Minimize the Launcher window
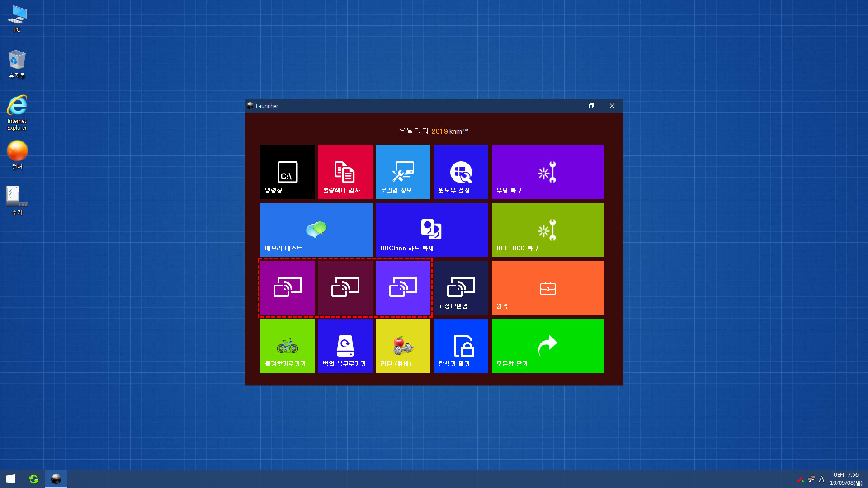 point(571,106)
